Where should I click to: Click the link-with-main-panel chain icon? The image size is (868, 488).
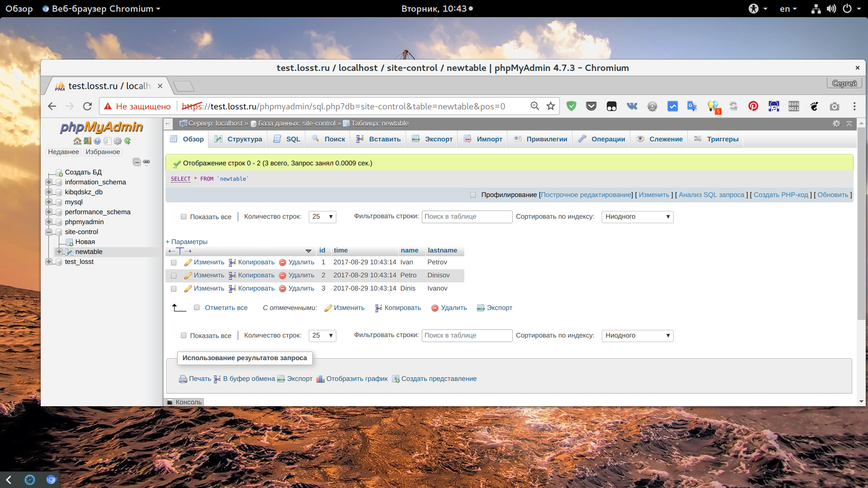(x=146, y=162)
